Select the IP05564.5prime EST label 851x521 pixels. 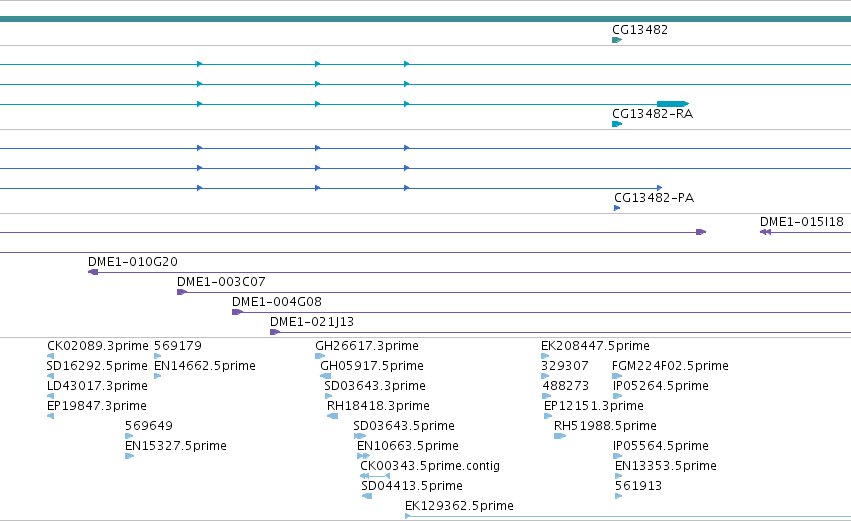click(x=661, y=446)
